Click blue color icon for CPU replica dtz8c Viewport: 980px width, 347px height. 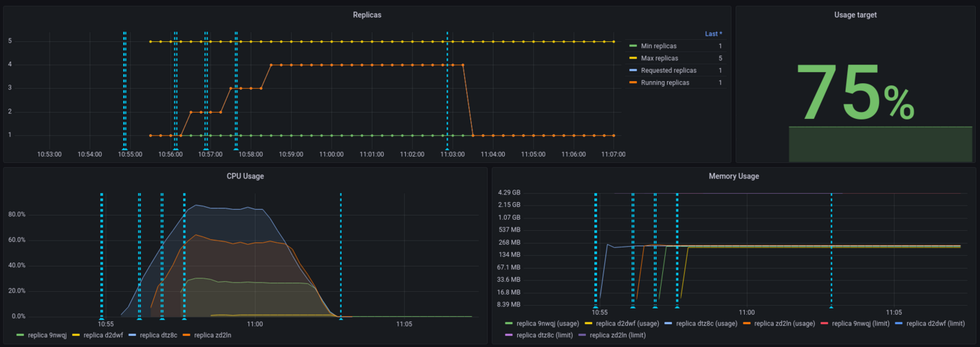pos(132,335)
